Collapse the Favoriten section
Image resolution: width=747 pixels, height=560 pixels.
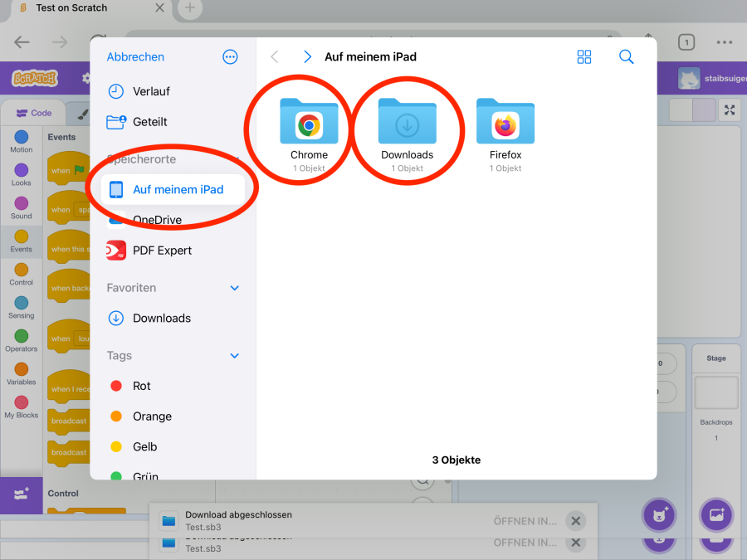(234, 288)
